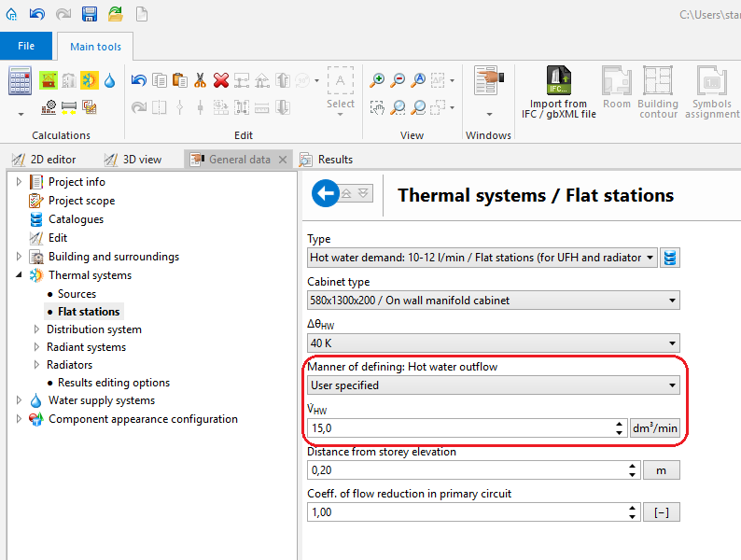Expand the Distribution system tree node
This screenshot has width=741, height=560.
(36, 329)
